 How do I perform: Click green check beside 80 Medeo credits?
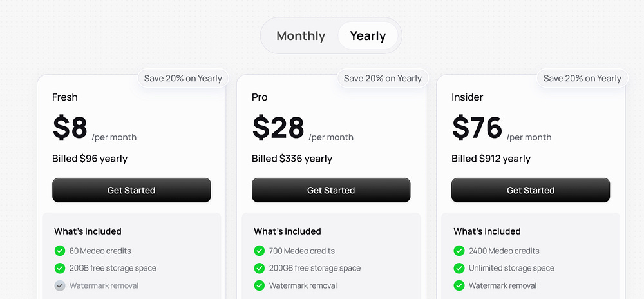(x=60, y=251)
